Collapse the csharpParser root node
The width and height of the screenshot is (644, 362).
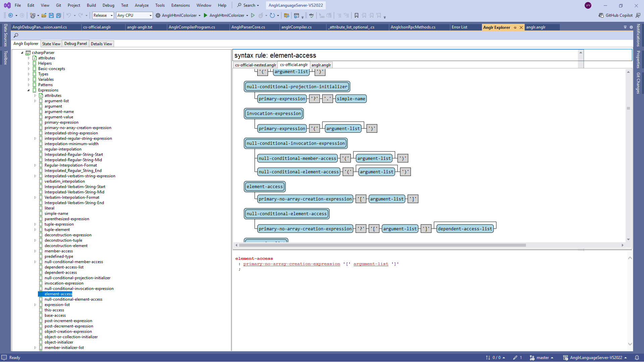(22, 53)
